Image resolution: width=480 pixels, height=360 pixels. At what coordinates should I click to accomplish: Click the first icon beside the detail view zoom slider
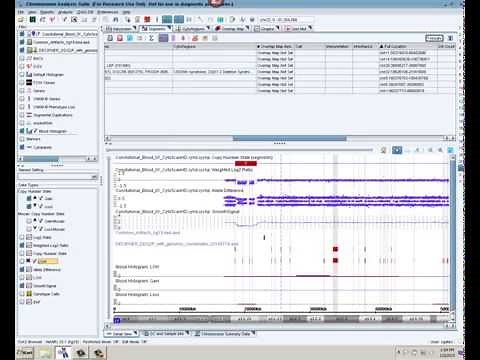[383, 150]
